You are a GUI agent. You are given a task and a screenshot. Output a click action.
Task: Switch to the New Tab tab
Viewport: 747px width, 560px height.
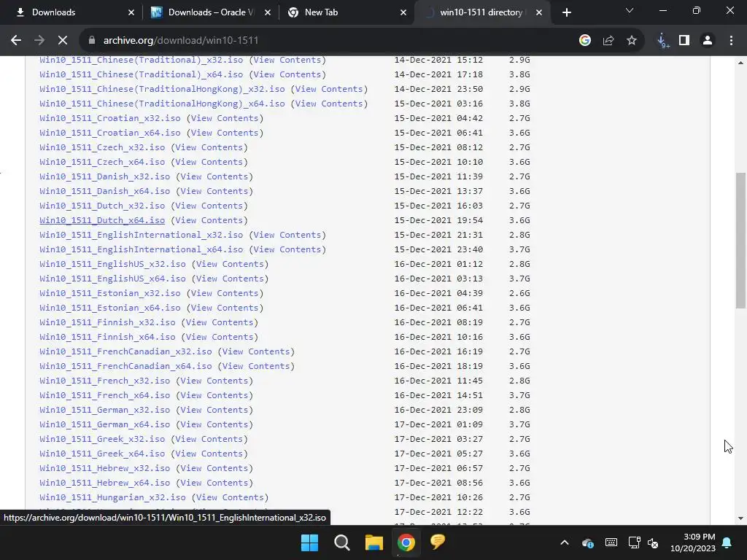pos(347,12)
